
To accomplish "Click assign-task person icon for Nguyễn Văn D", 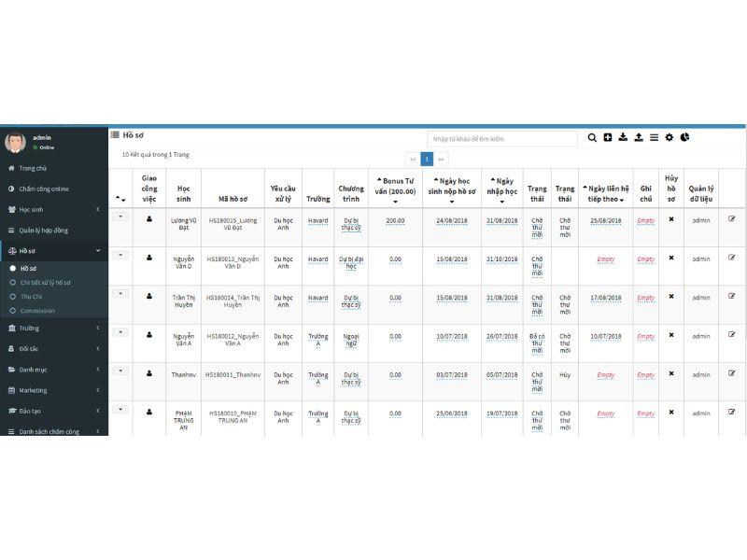I will (149, 258).
